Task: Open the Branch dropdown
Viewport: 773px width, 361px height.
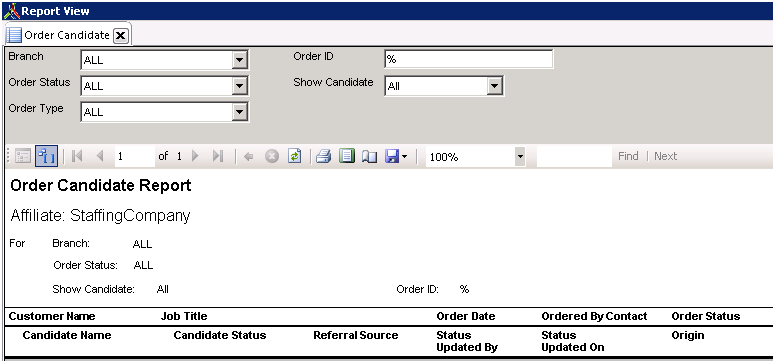Action: point(239,60)
